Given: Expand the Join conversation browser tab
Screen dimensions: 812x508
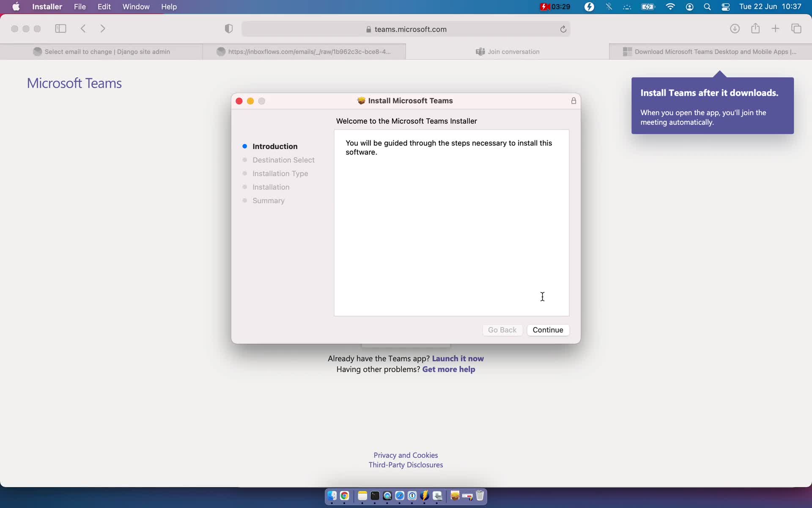Looking at the screenshot, I should pyautogui.click(x=507, y=52).
